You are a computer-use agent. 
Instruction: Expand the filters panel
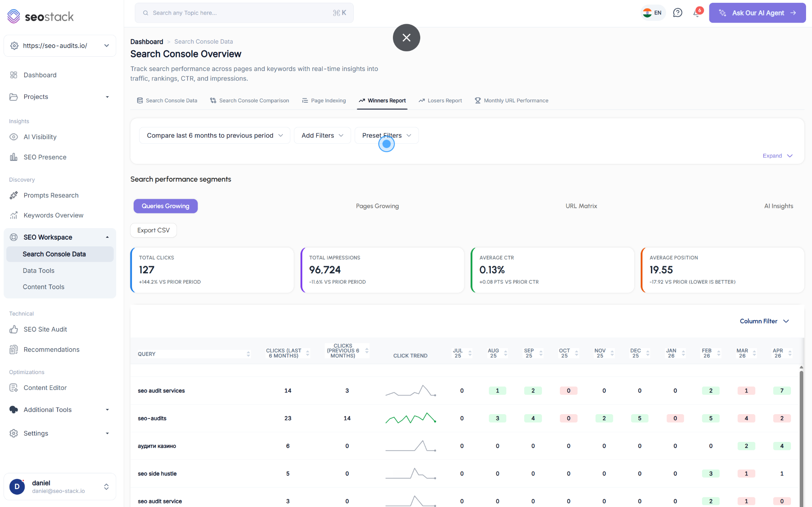click(x=778, y=156)
